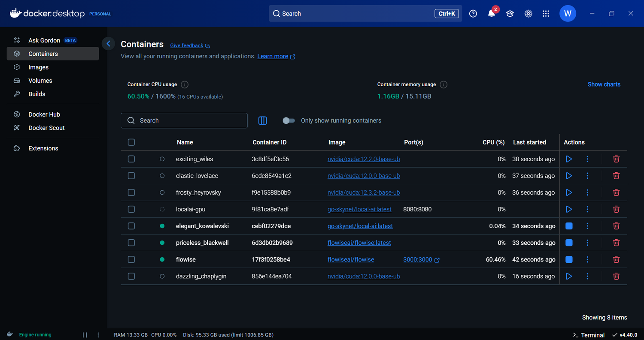The width and height of the screenshot is (644, 340).
Task: Open more actions for elegant_kowalevski
Action: 587,226
